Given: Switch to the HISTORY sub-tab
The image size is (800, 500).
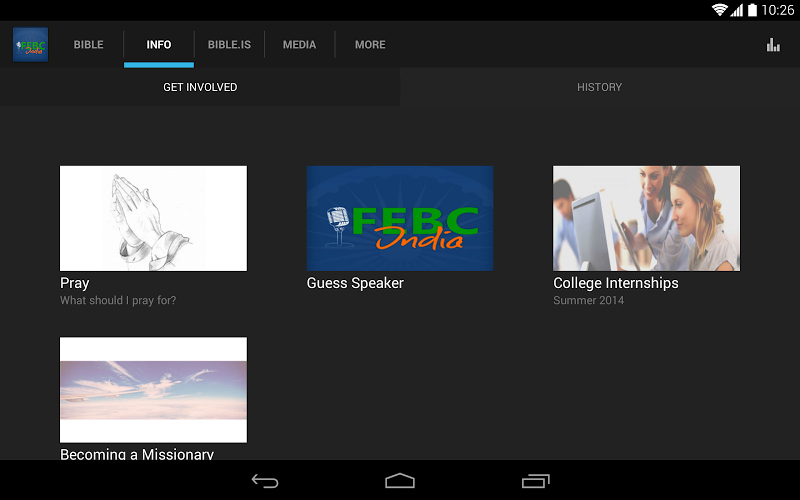Looking at the screenshot, I should (599, 87).
